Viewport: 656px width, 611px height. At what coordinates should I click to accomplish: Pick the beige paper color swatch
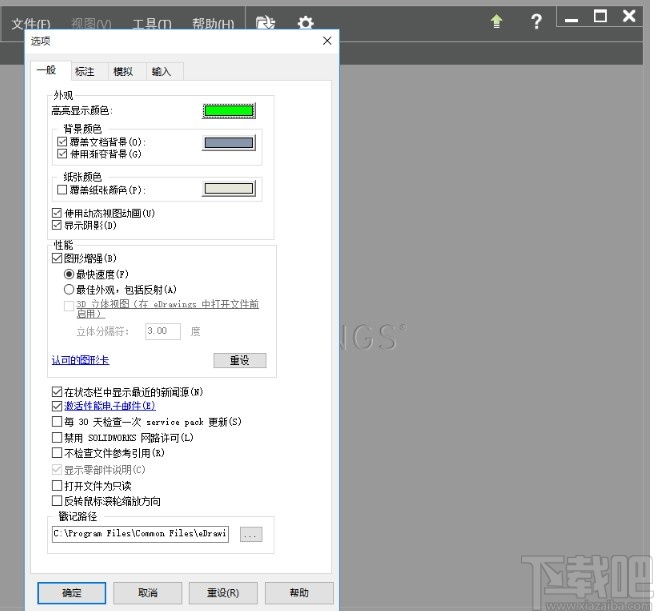[x=228, y=189]
